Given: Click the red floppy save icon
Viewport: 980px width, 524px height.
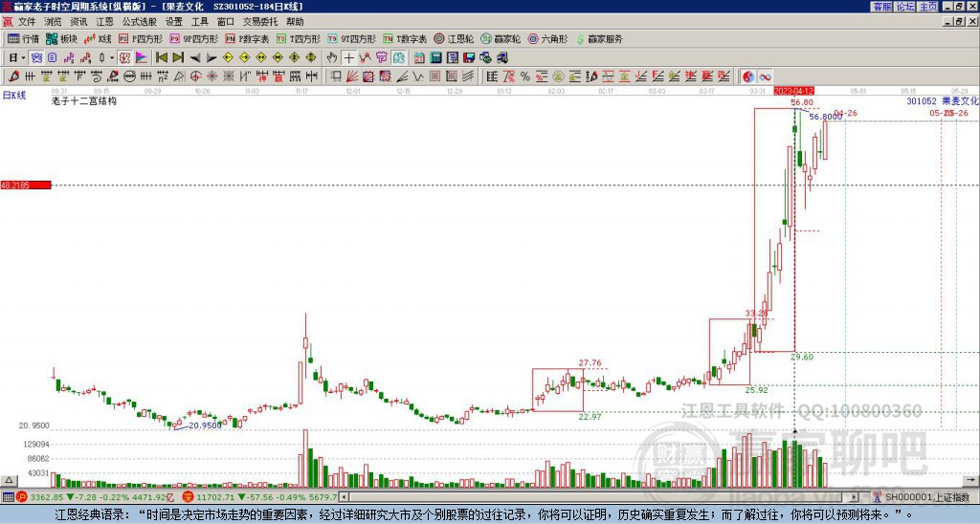Looking at the screenshot, I should [469, 58].
